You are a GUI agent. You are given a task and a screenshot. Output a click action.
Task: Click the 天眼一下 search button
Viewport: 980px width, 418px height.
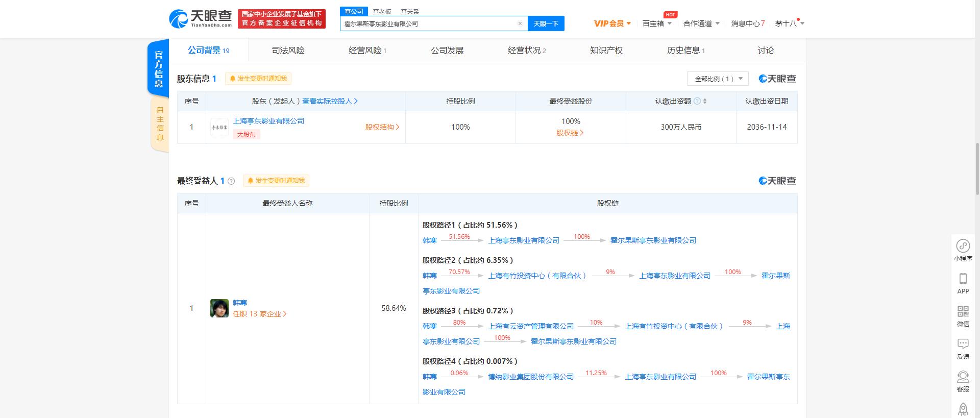point(546,23)
